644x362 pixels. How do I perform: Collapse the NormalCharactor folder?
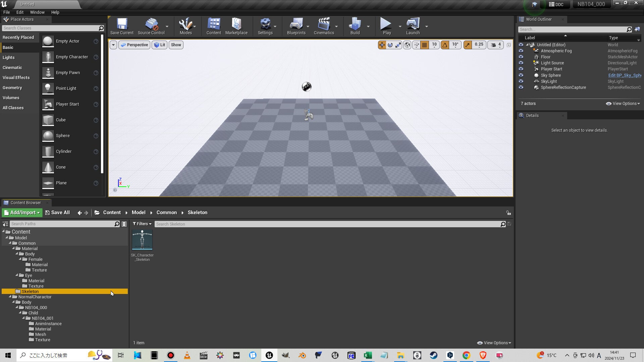point(10,297)
